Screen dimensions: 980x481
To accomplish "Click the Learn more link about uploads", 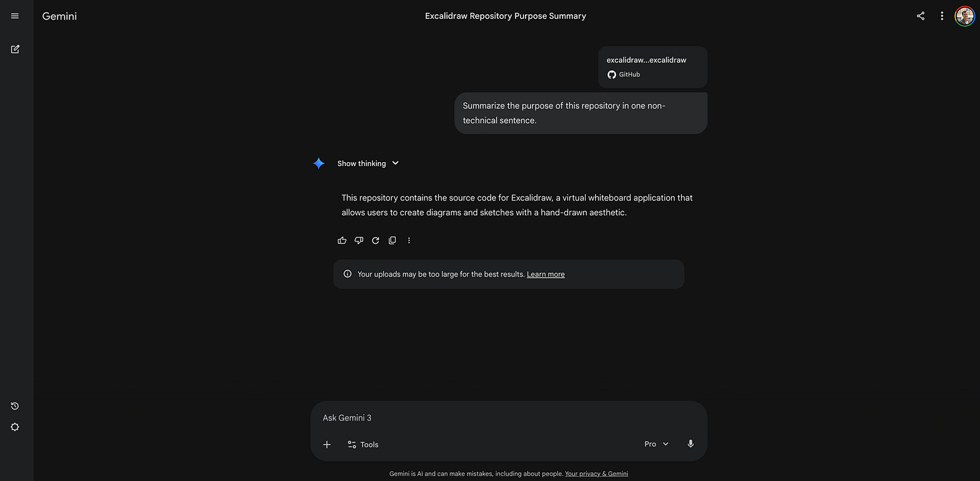I will [545, 274].
